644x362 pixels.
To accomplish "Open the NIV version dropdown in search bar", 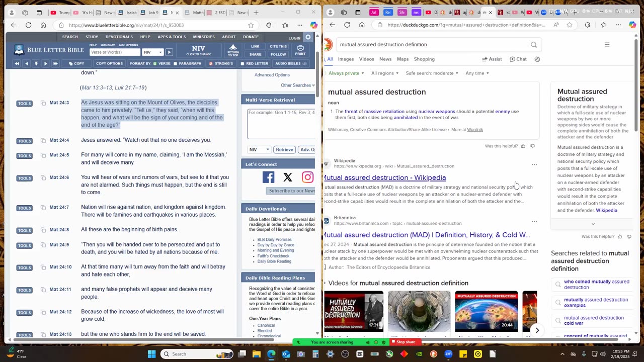I will click(153, 52).
